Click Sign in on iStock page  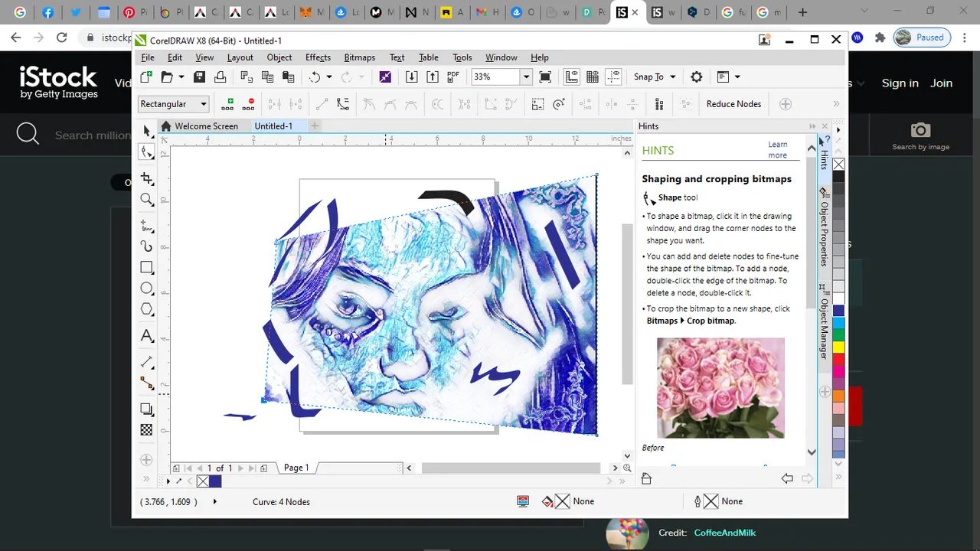[x=900, y=83]
